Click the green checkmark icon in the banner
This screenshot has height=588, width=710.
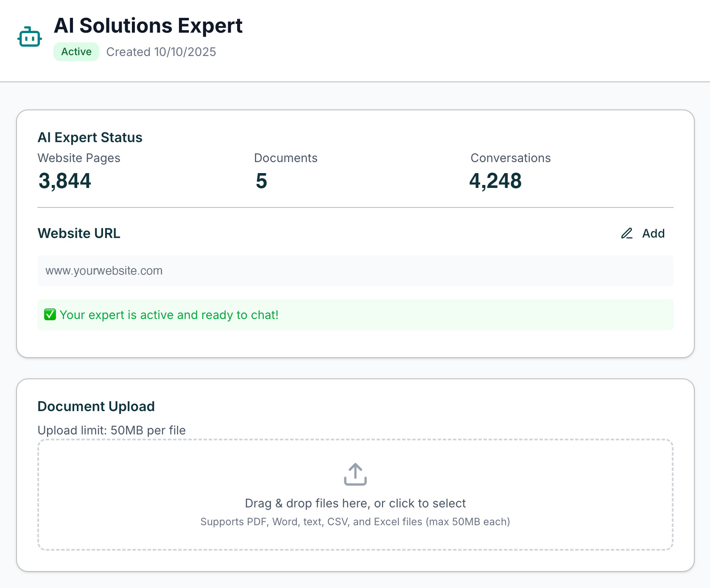tap(50, 315)
